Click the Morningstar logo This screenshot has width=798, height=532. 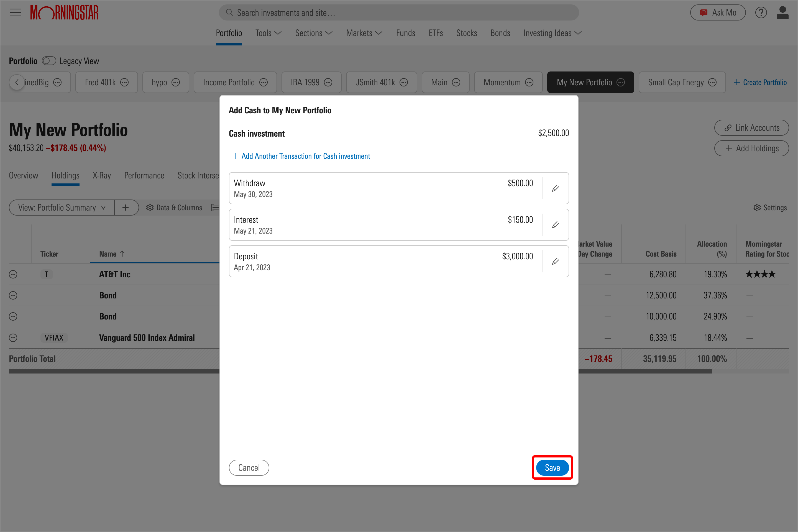[x=65, y=12]
